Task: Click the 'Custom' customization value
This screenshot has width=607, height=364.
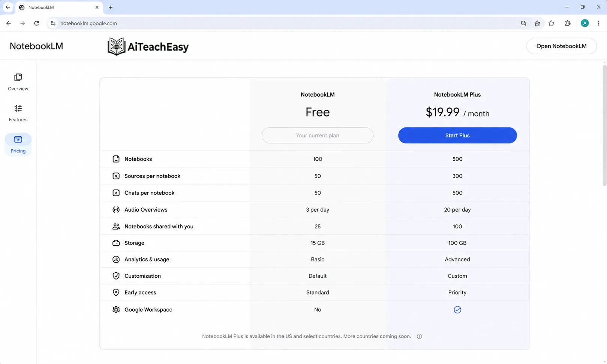Action: (457, 276)
